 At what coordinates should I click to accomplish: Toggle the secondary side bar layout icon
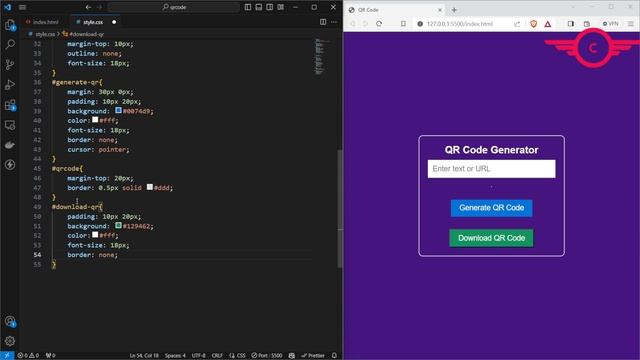[x=270, y=7]
